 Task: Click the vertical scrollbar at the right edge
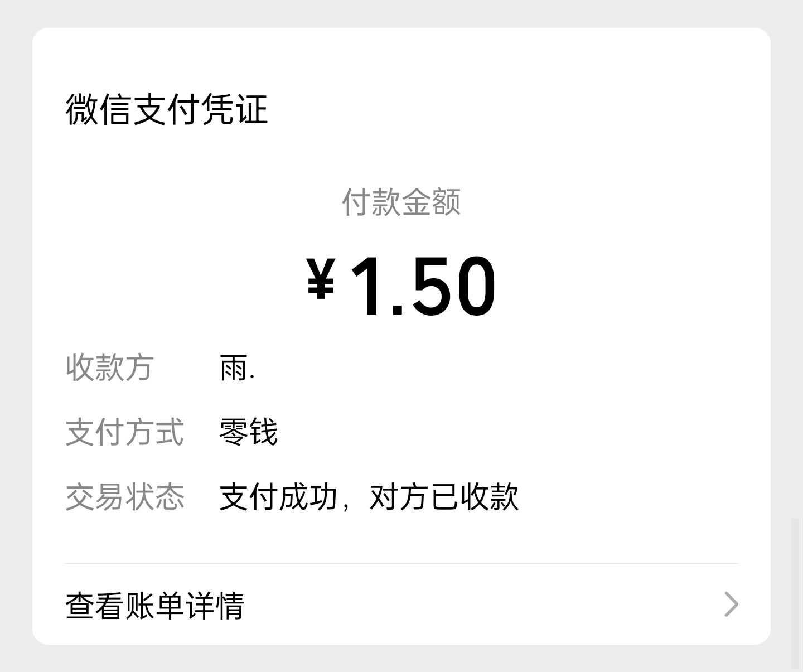(795, 591)
